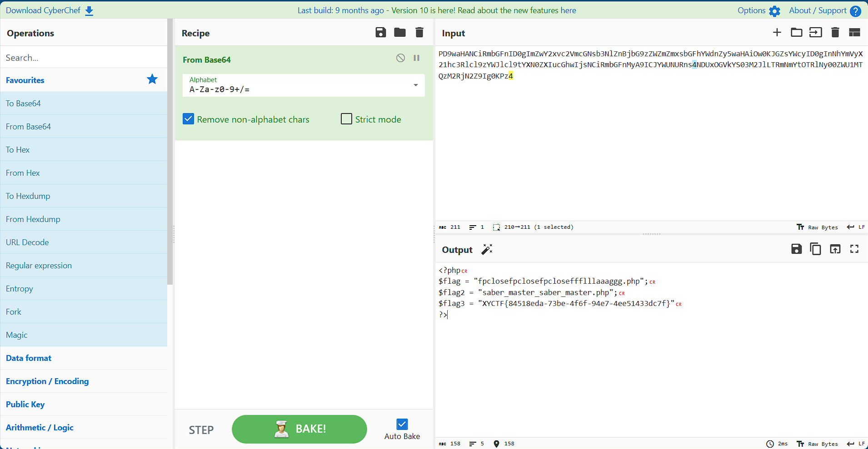Enable Strict mode checkbox
This screenshot has width=868, height=449.
pos(346,119)
